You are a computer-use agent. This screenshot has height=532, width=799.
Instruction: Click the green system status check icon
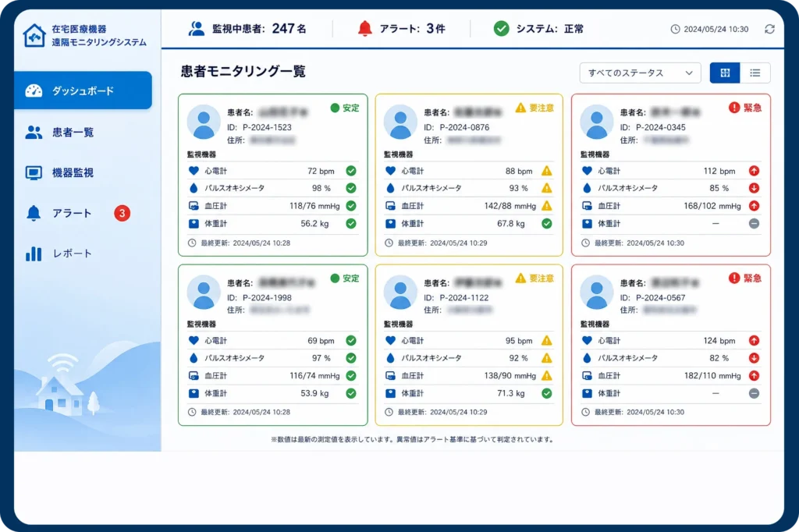502,29
